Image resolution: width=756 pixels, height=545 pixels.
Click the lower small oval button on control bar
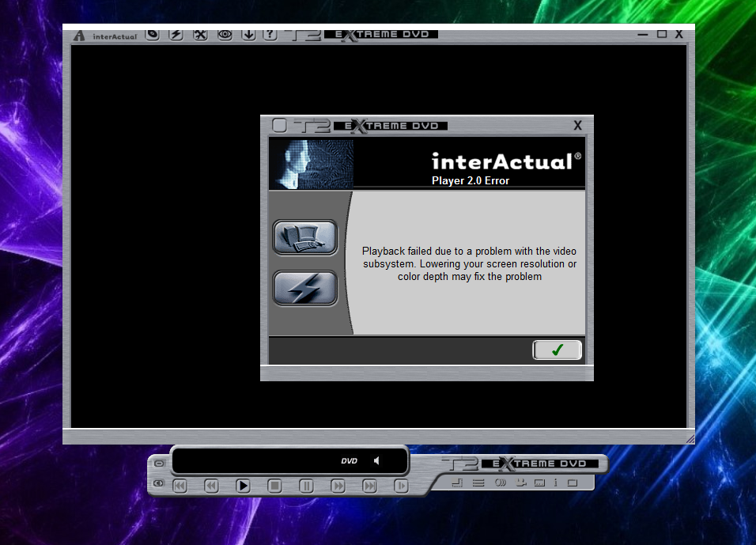159,483
